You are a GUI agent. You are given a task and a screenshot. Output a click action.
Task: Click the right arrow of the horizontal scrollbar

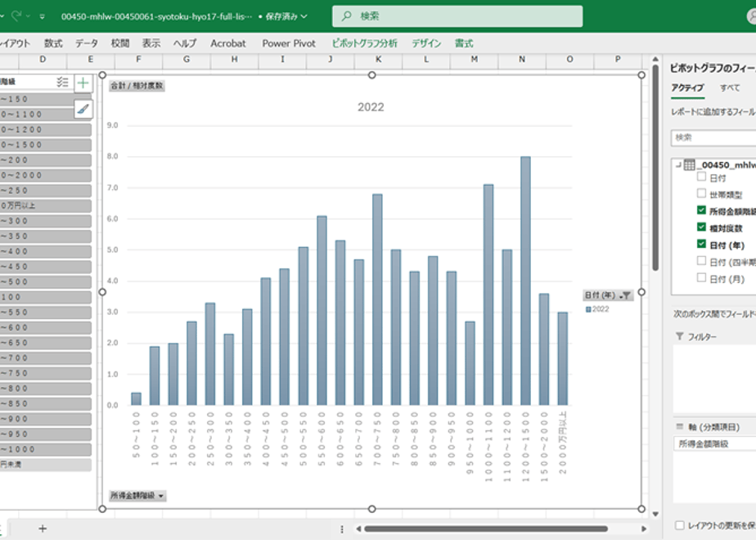tap(644, 529)
